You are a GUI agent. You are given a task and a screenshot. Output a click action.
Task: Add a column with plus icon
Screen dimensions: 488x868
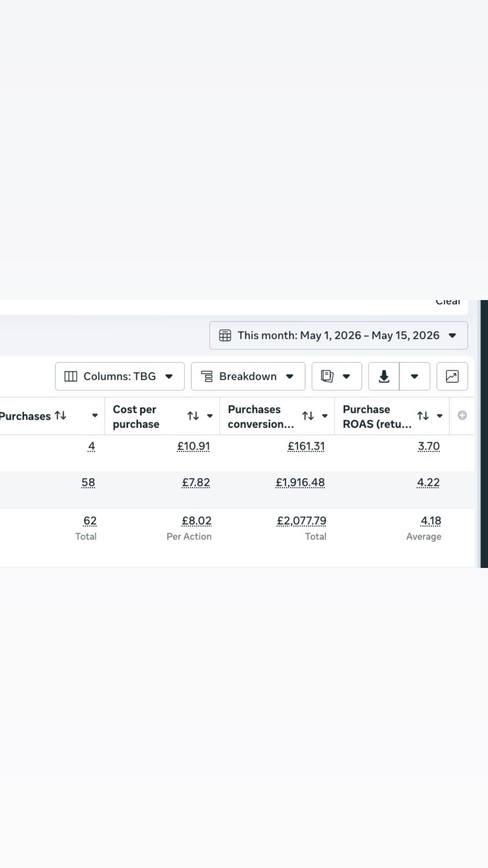(x=462, y=416)
